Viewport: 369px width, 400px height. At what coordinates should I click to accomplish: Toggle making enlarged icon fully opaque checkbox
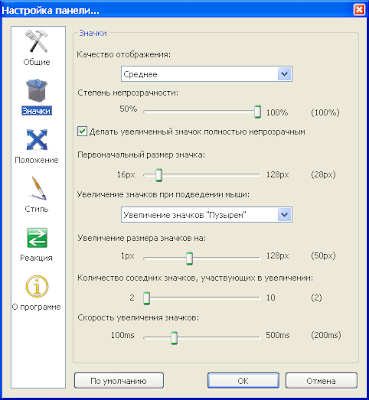[82, 131]
